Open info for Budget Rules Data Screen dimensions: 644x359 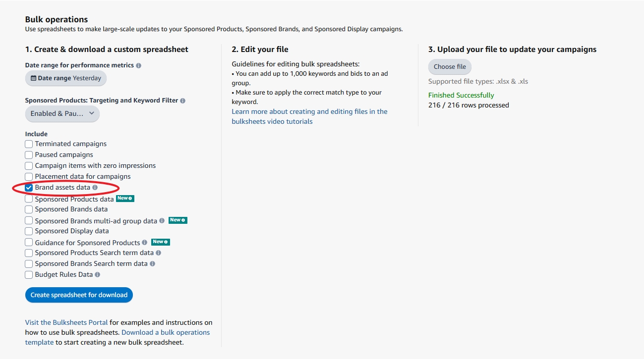click(97, 274)
